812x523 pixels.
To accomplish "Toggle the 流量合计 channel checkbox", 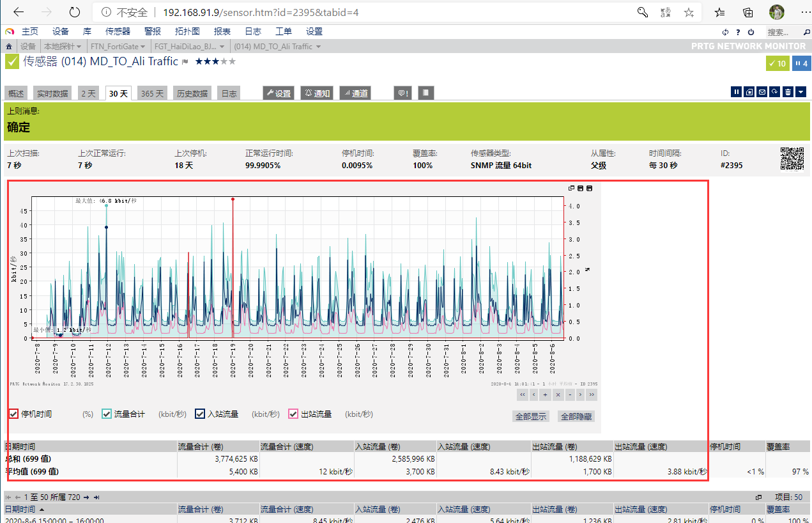I will click(x=107, y=414).
